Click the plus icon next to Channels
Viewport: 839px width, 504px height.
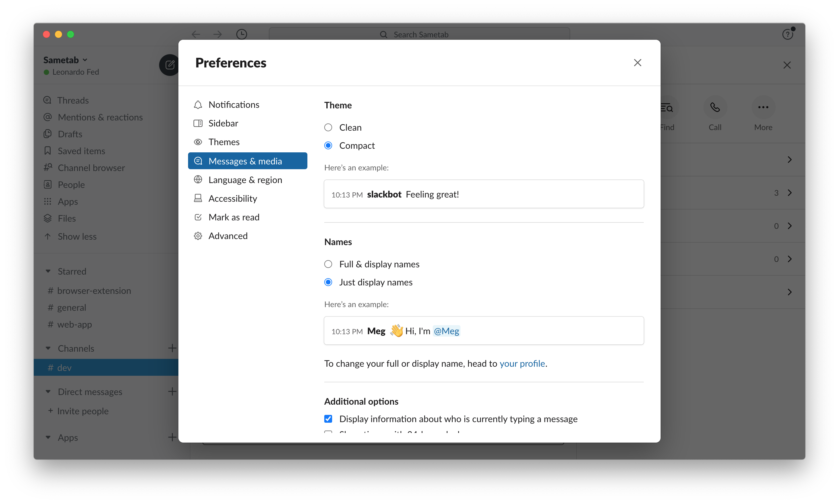point(172,348)
